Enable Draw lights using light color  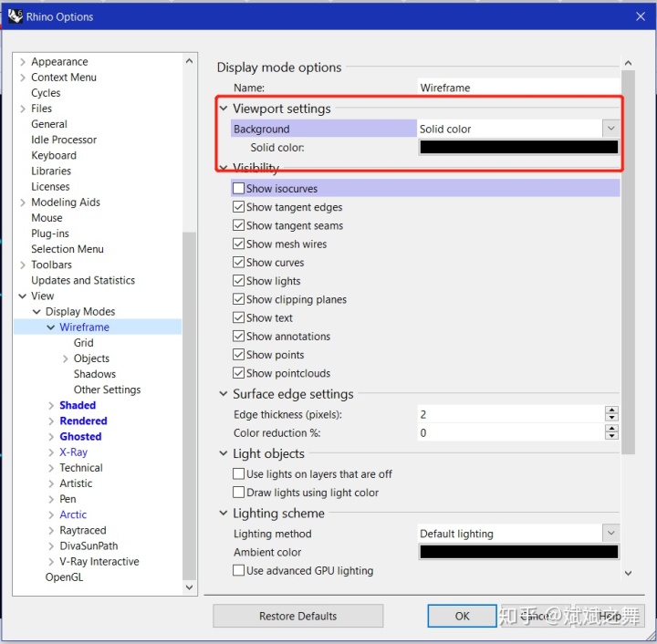238,492
